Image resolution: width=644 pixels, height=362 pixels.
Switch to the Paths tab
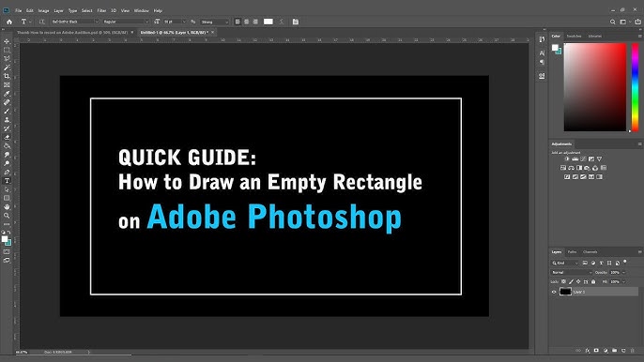[572, 252]
